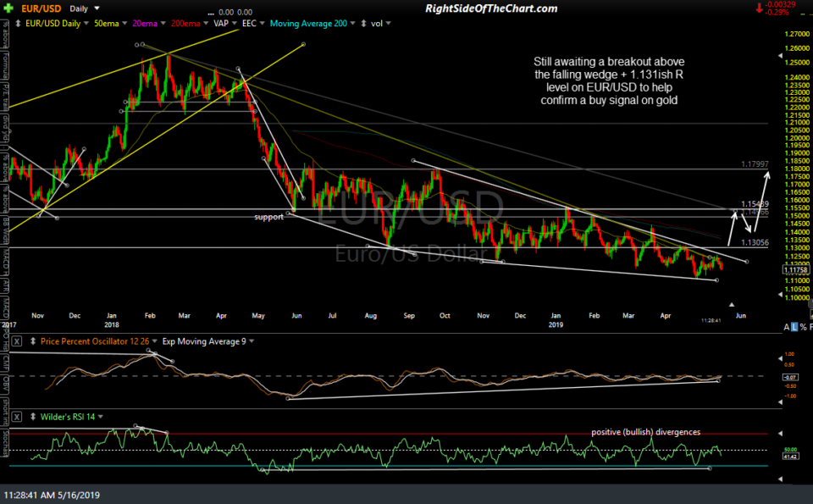Screen dimensions: 813x504
Task: Click the red 200ema color label
Action: [185, 23]
